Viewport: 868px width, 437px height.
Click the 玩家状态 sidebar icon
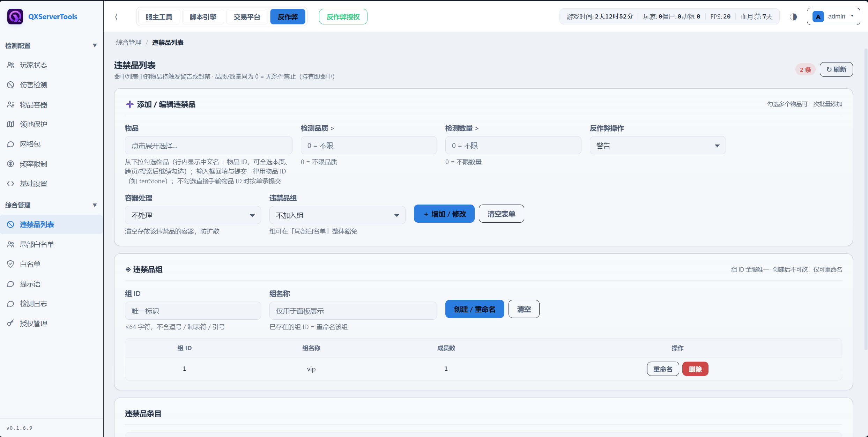pyautogui.click(x=10, y=65)
